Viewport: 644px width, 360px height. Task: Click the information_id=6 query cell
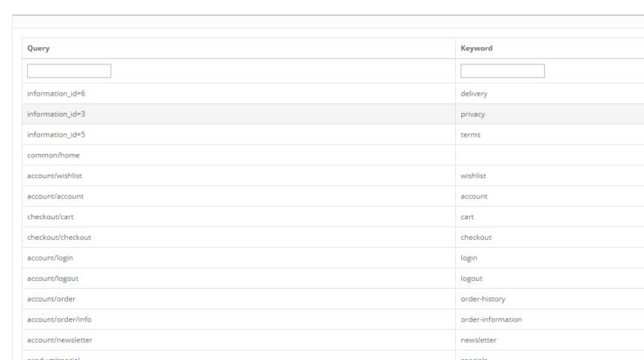coord(238,94)
